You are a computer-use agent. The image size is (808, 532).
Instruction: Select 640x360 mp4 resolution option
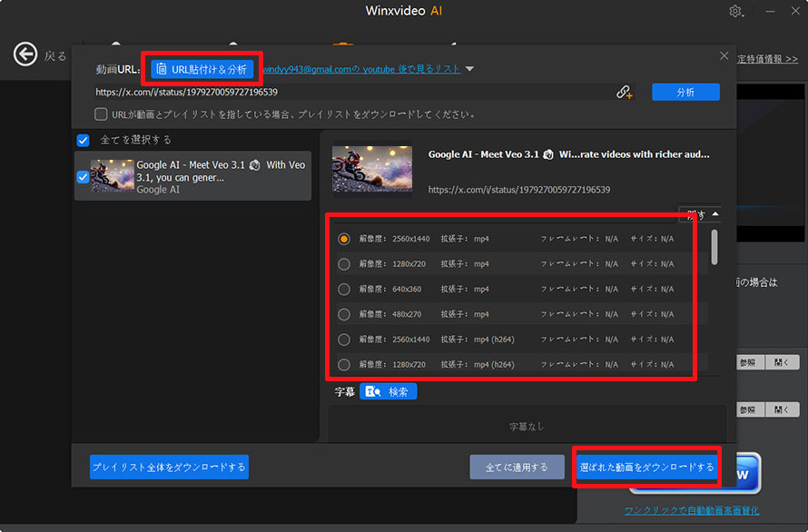pyautogui.click(x=344, y=290)
